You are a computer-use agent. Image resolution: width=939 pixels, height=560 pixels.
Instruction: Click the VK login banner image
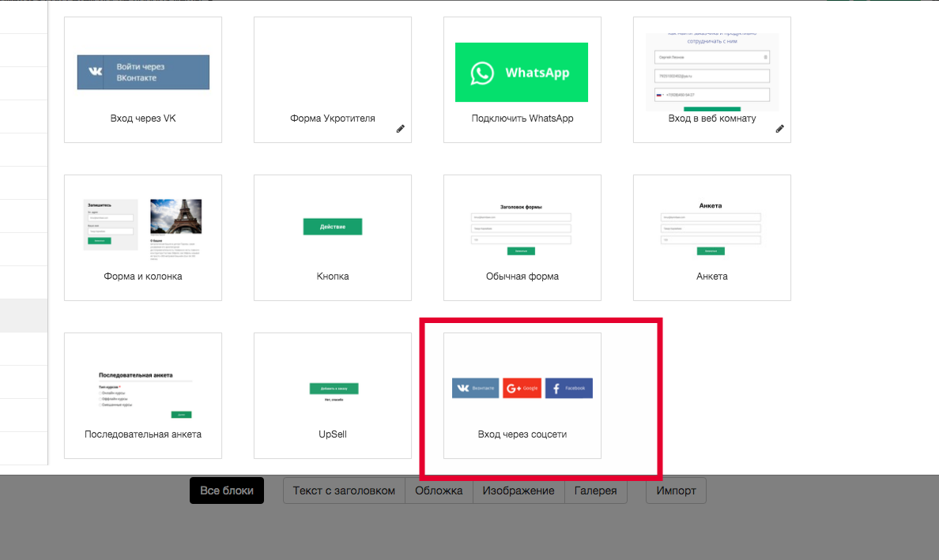[x=143, y=73]
